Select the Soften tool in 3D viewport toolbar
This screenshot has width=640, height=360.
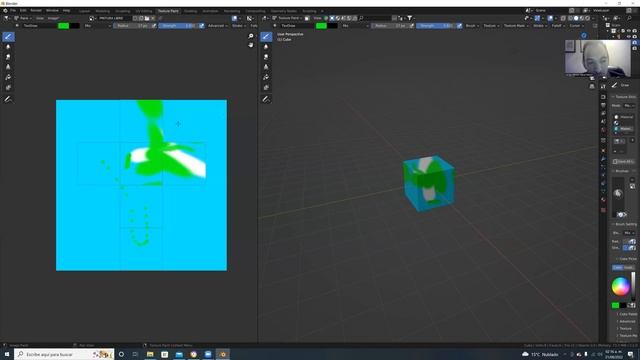[x=266, y=47]
